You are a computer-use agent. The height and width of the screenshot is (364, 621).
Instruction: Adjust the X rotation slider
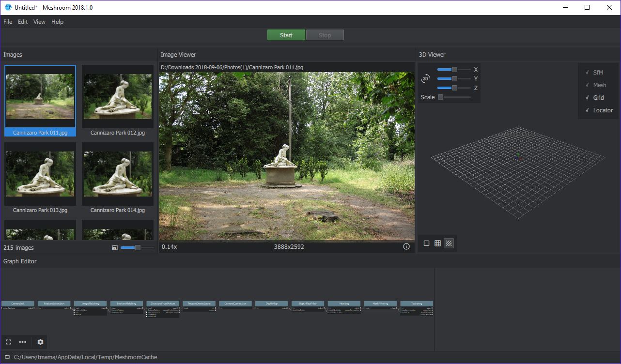click(454, 69)
